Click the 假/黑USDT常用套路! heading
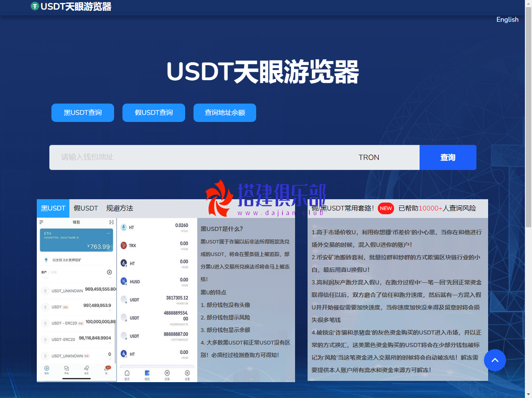The width and height of the screenshot is (532, 398). (x=343, y=208)
